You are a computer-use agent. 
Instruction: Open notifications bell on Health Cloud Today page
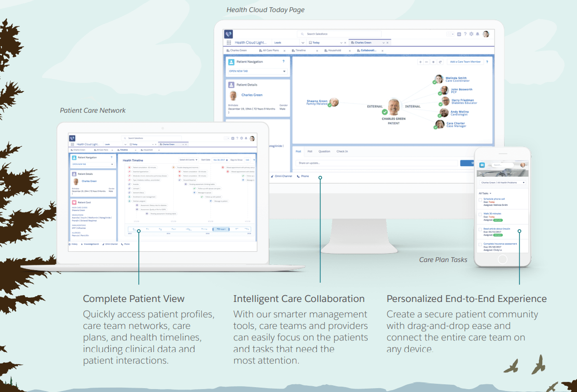coord(478,34)
